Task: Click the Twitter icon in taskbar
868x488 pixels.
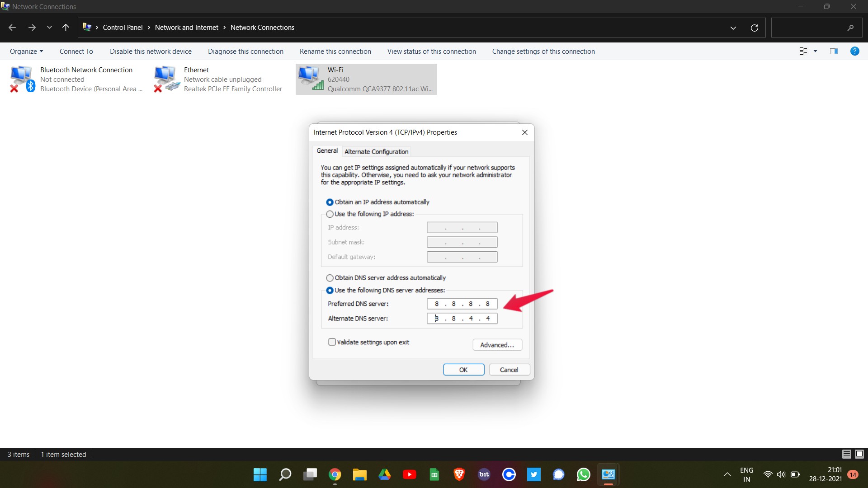Action: click(533, 474)
